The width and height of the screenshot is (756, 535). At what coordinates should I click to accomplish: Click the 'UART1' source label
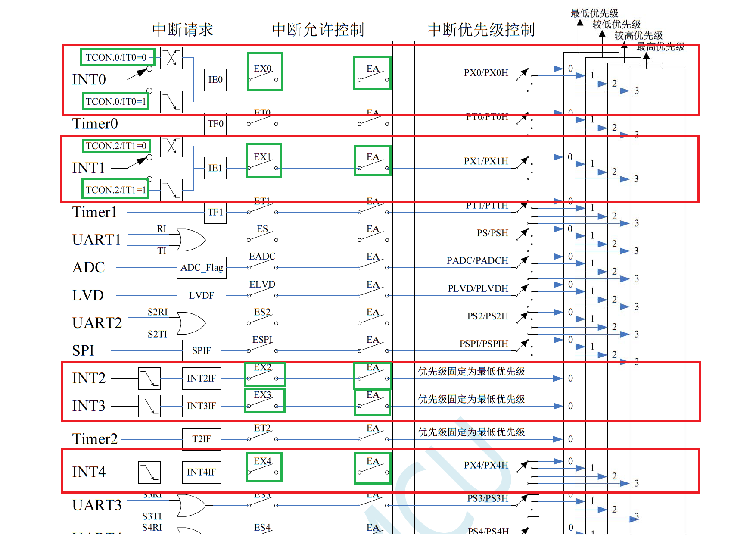(97, 240)
